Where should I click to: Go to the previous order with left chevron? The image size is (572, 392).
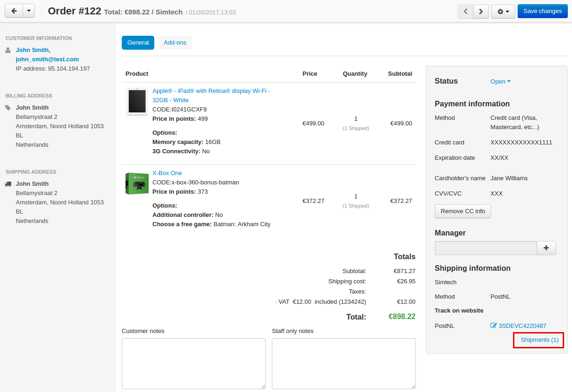pyautogui.click(x=465, y=11)
